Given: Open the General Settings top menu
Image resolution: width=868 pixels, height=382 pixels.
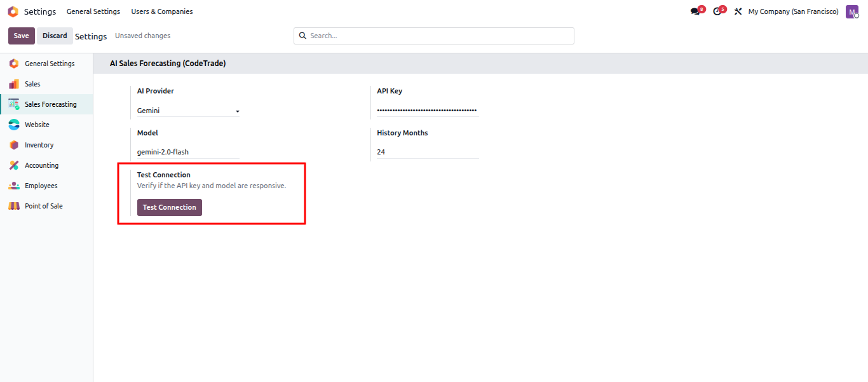Looking at the screenshot, I should click(93, 11).
